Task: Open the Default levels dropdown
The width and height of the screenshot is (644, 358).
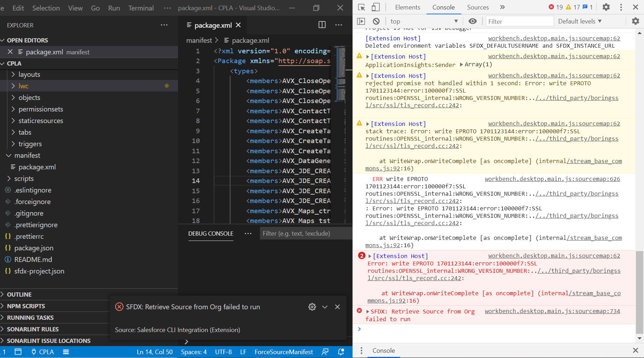Action: [580, 21]
